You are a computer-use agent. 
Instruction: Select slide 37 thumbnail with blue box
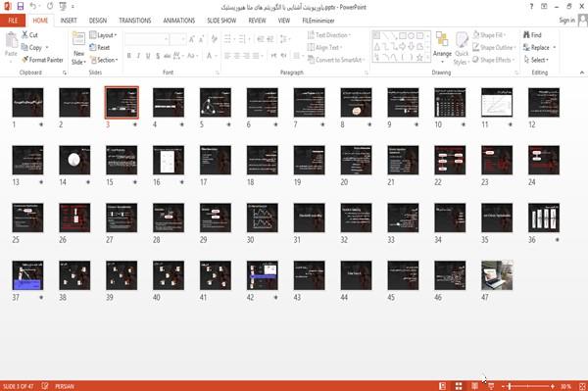coord(27,275)
